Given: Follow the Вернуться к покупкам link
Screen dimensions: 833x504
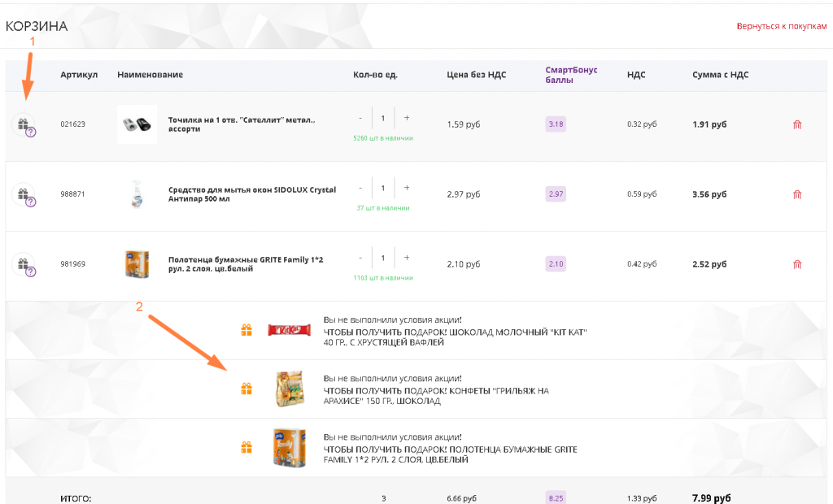Looking at the screenshot, I should click(x=781, y=26).
